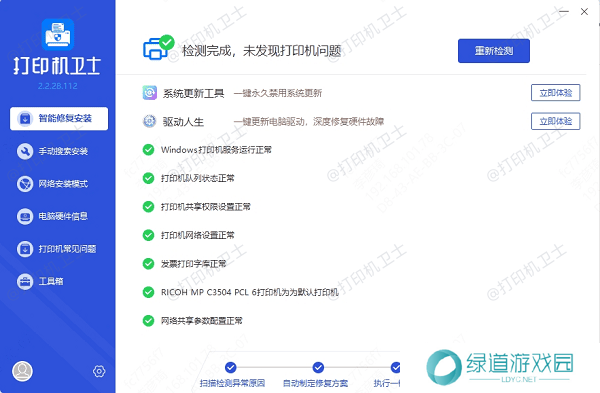The width and height of the screenshot is (600, 393).
Task: Click the text 网络共享参数配置正常
Action: tap(202, 321)
